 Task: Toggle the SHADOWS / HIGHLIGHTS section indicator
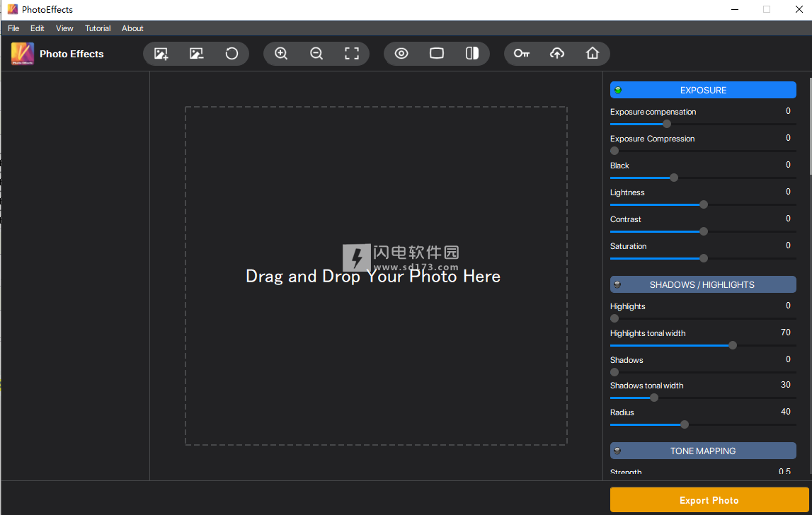click(x=617, y=284)
